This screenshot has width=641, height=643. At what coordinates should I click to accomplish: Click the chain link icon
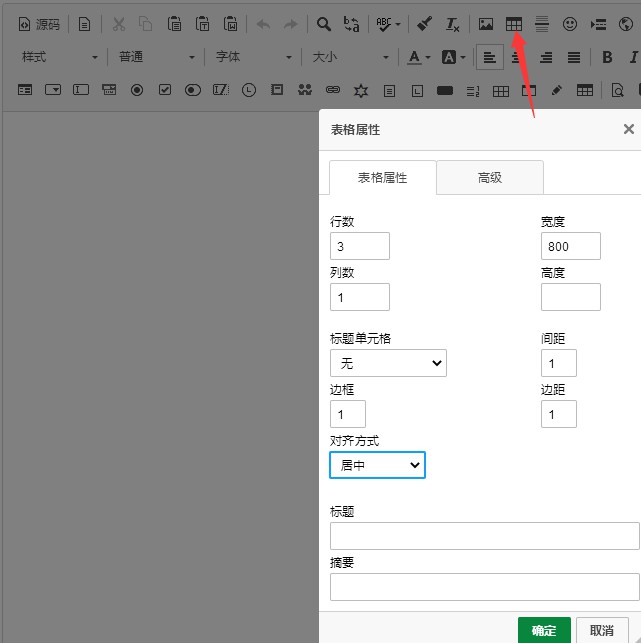[333, 90]
